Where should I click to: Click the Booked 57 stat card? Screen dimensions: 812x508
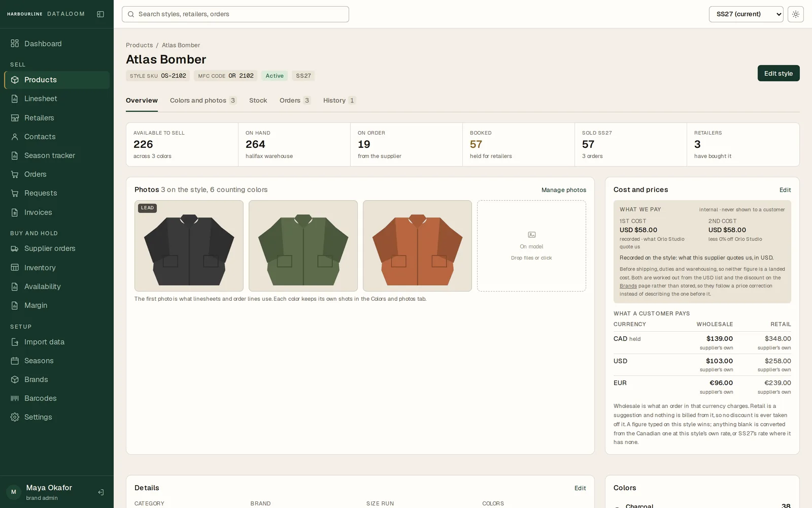tap(518, 144)
